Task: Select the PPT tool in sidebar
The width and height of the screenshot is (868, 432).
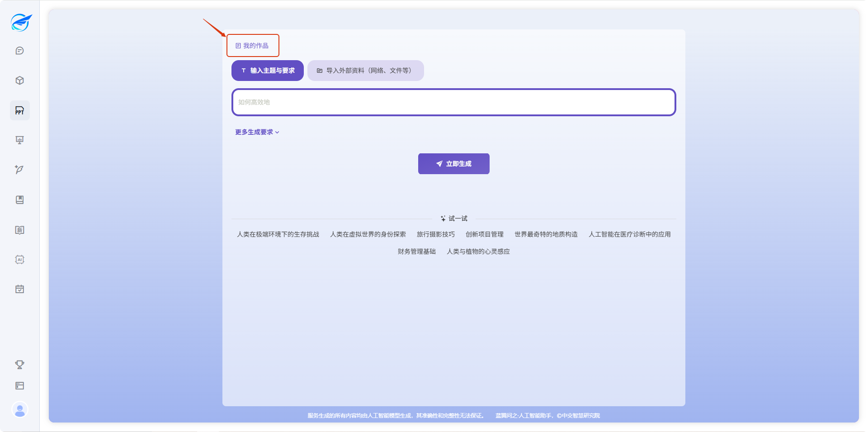Action: [x=19, y=110]
